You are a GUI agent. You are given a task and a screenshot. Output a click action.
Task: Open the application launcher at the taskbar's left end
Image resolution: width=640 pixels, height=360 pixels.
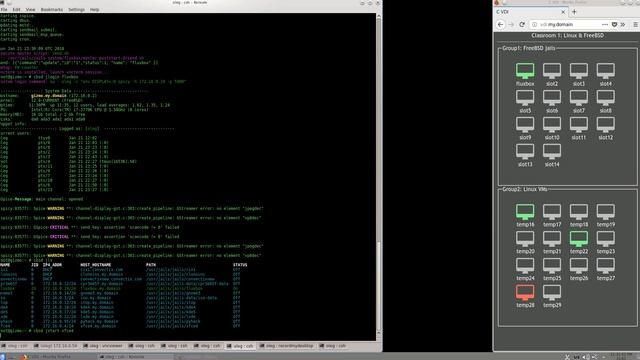coord(3,357)
